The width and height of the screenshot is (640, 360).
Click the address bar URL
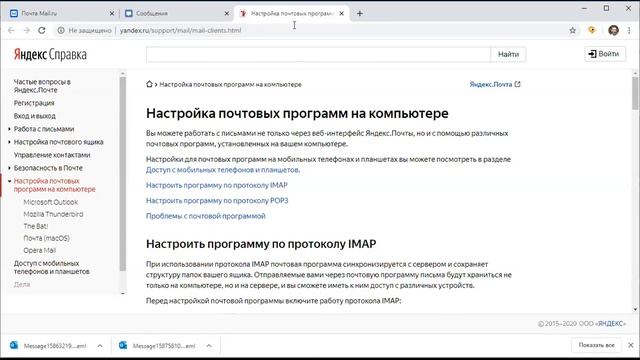(180, 30)
